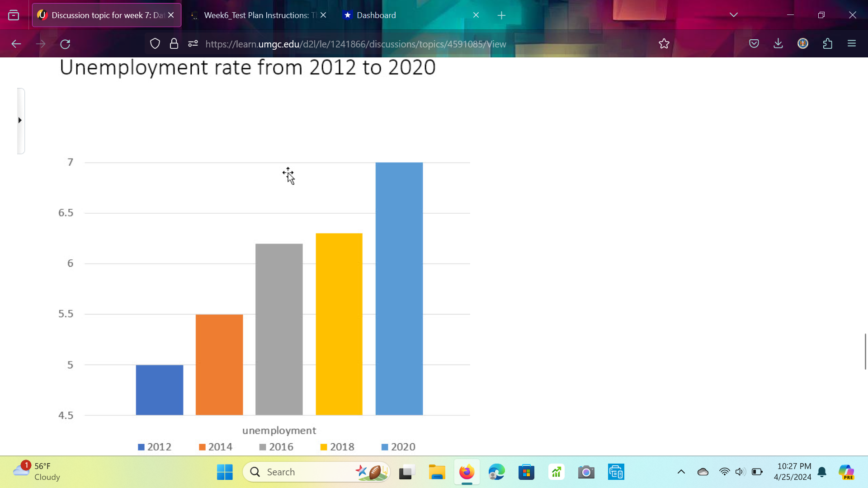
Task: Navigate back to the previous page
Action: pos(16,44)
